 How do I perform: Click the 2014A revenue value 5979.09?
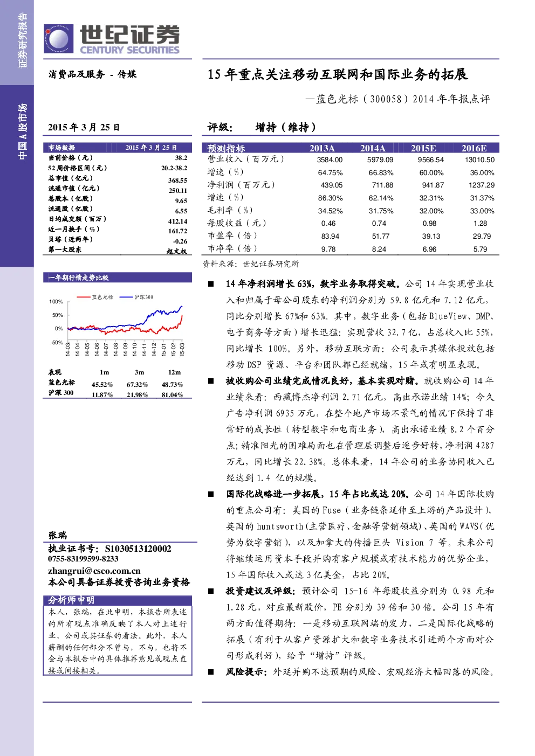coord(380,160)
